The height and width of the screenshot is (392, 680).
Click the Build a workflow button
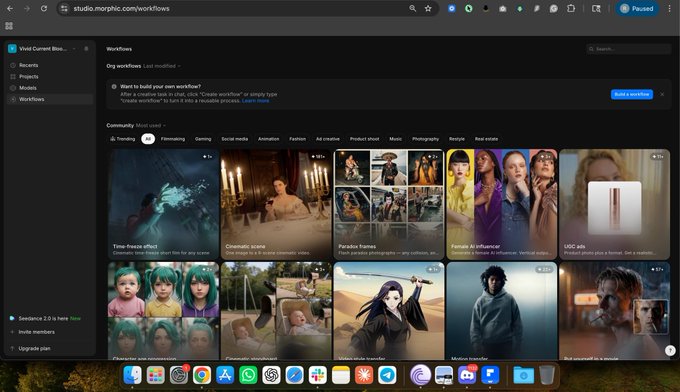pyautogui.click(x=632, y=94)
